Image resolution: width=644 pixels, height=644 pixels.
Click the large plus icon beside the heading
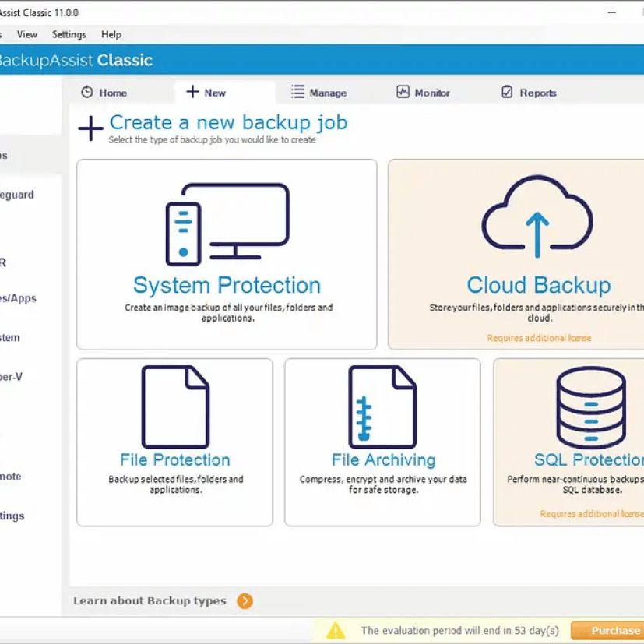coord(90,128)
